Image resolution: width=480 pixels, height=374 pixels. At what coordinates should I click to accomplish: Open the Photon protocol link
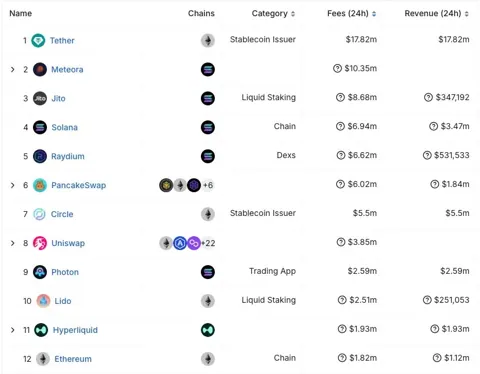[x=65, y=272]
